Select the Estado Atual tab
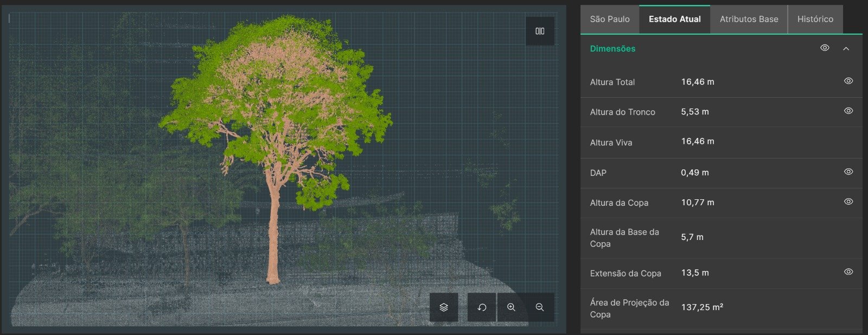Screen dimensions: 868x335 (675, 19)
